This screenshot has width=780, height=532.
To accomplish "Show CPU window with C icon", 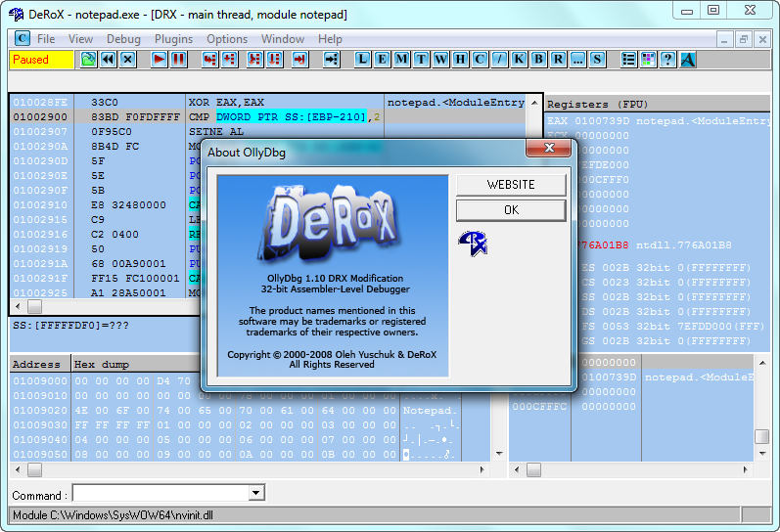I will click(x=480, y=60).
